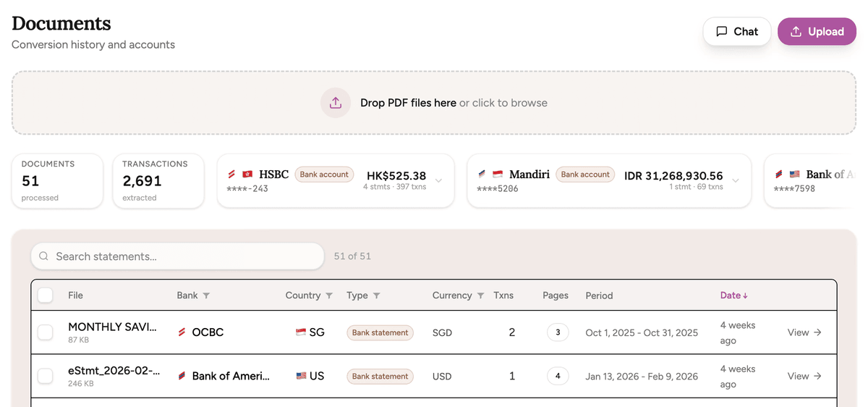The image size is (868, 407).
Task: Open the Chat panel
Action: point(736,31)
